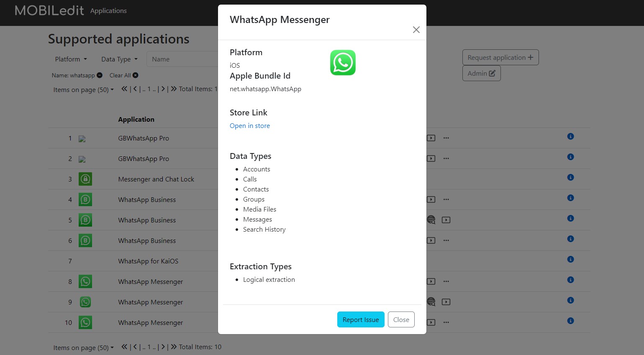Click the globe icon in row 5
Viewport: 644px width, 355px height.
(x=431, y=220)
